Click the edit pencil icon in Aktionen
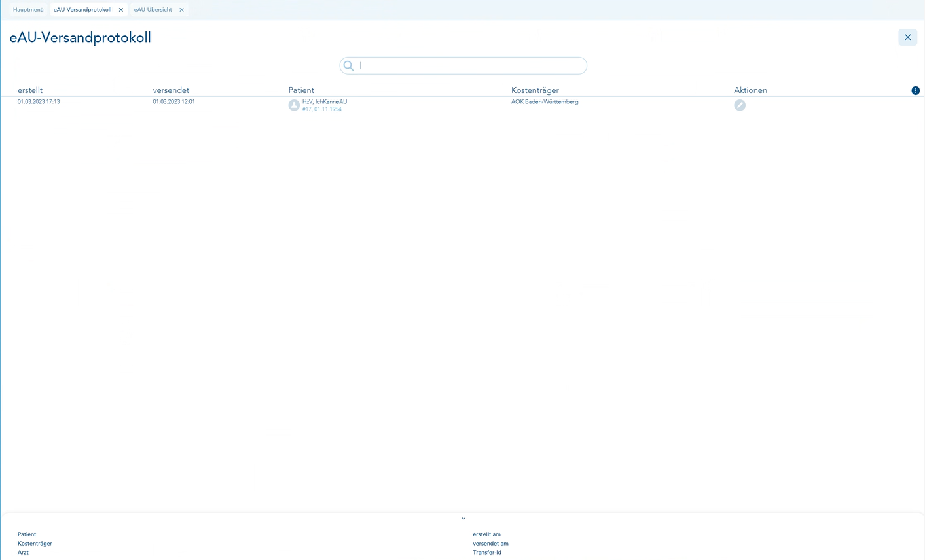 (x=740, y=105)
